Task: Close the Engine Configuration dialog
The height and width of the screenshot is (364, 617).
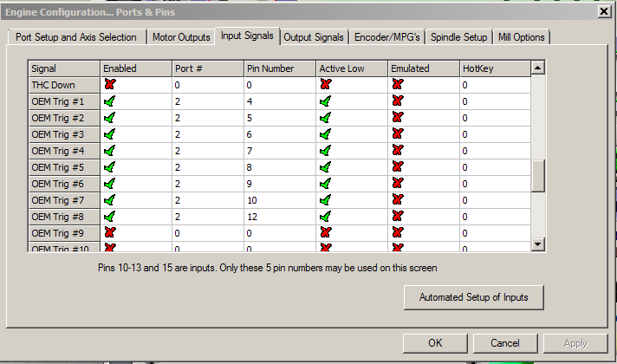Action: pyautogui.click(x=604, y=11)
